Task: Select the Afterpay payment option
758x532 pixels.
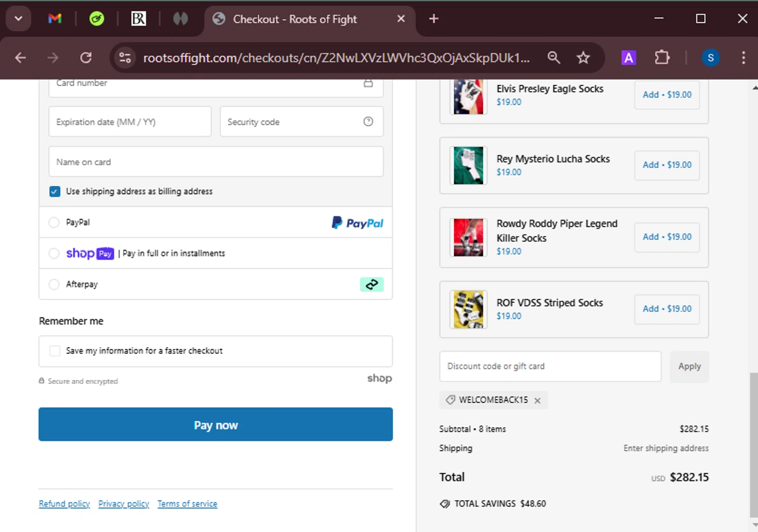Action: point(54,284)
